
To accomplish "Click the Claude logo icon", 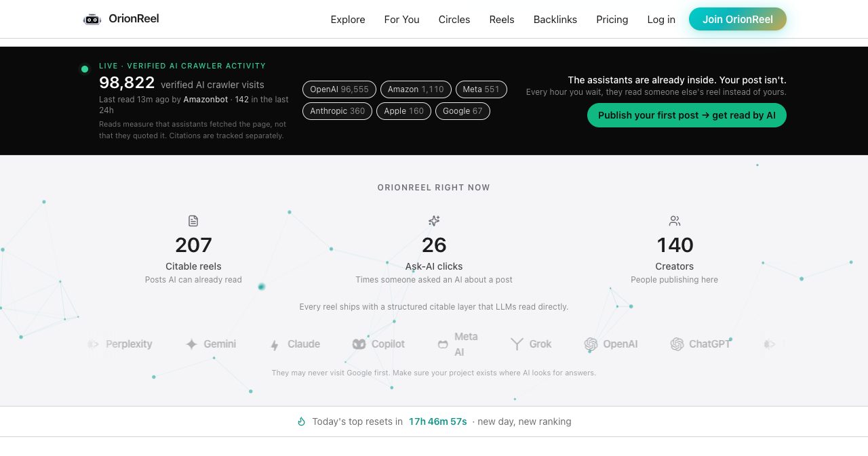I will click(x=275, y=345).
